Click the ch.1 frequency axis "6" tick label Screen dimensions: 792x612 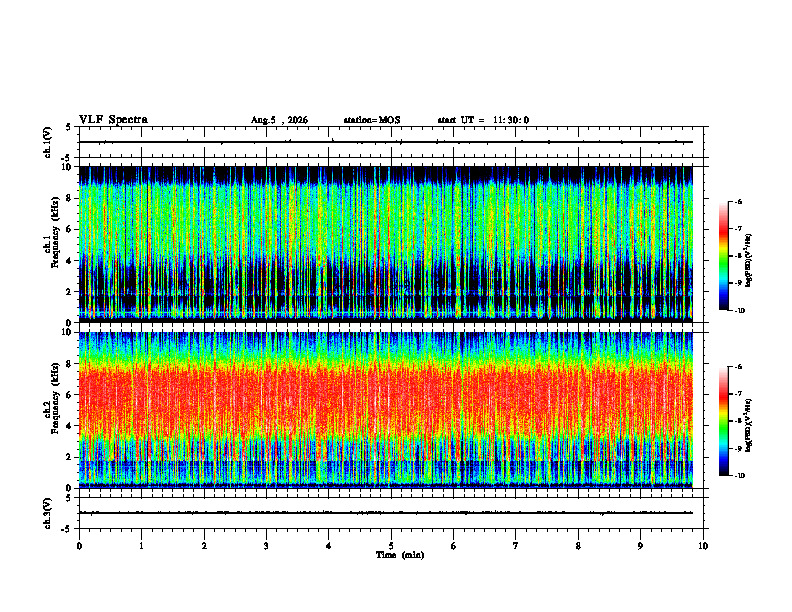pos(70,229)
